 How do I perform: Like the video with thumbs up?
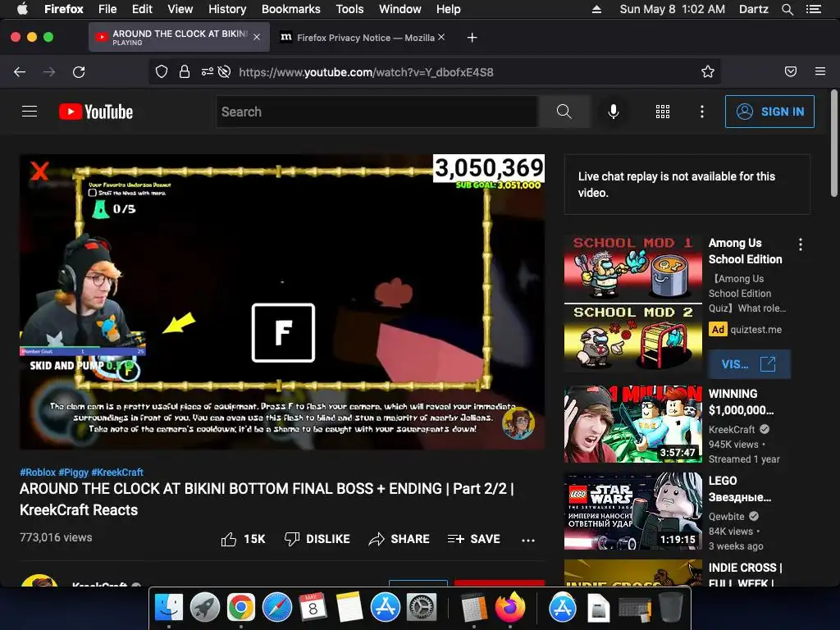coord(243,539)
